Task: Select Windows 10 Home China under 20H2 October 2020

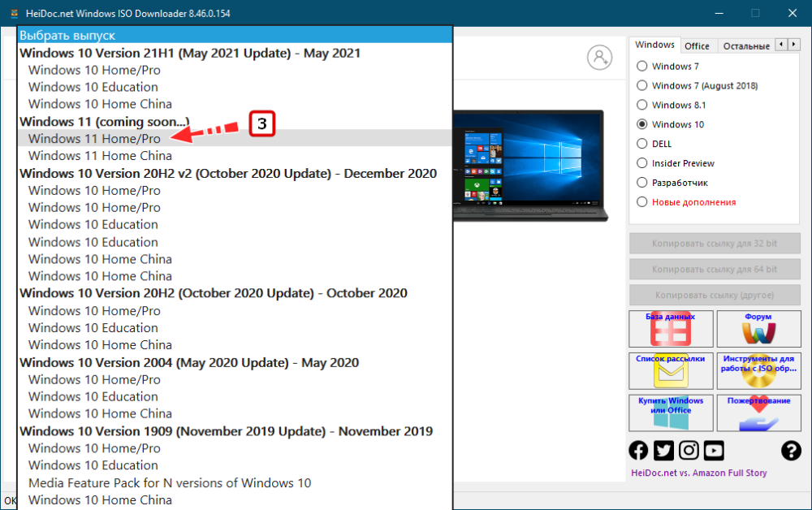Action: click(235, 345)
